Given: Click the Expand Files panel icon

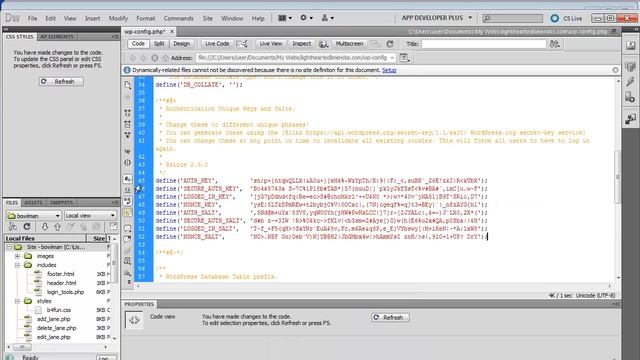Looking at the screenshot, I should (x=113, y=227).
